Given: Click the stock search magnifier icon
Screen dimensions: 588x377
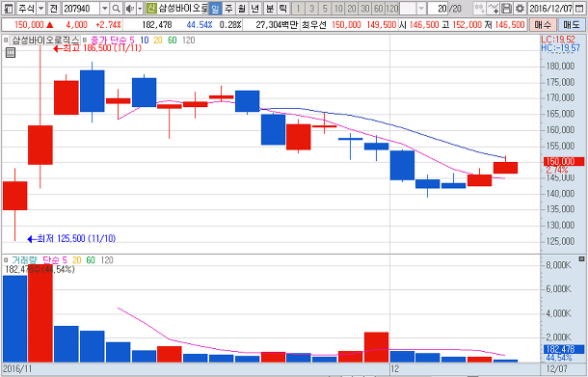Looking at the screenshot, I should [x=117, y=8].
